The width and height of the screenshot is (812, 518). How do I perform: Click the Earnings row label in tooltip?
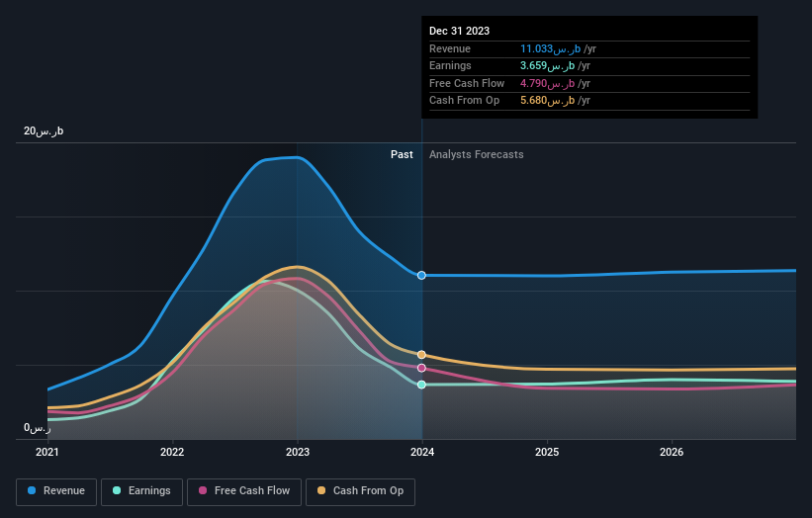(x=450, y=65)
